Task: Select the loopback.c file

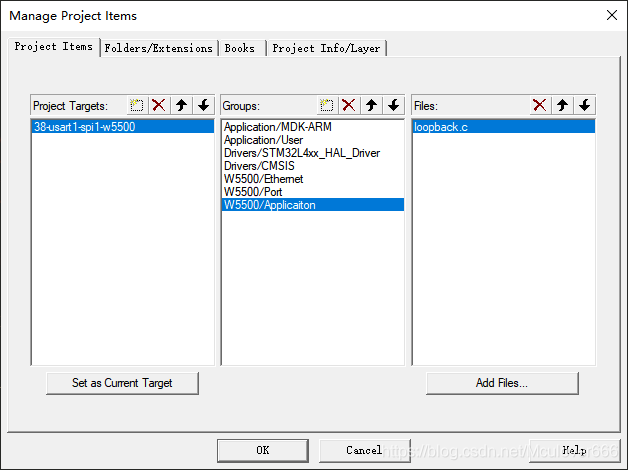Action: point(503,127)
